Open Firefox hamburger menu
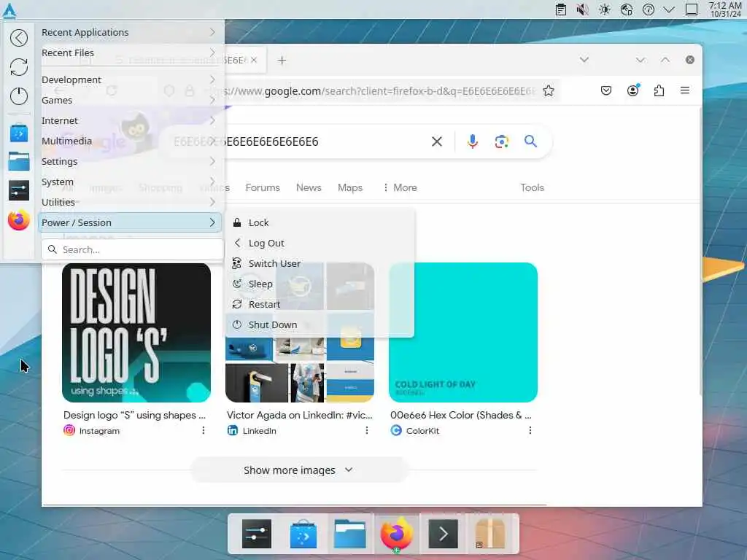The image size is (747, 560). (x=685, y=90)
